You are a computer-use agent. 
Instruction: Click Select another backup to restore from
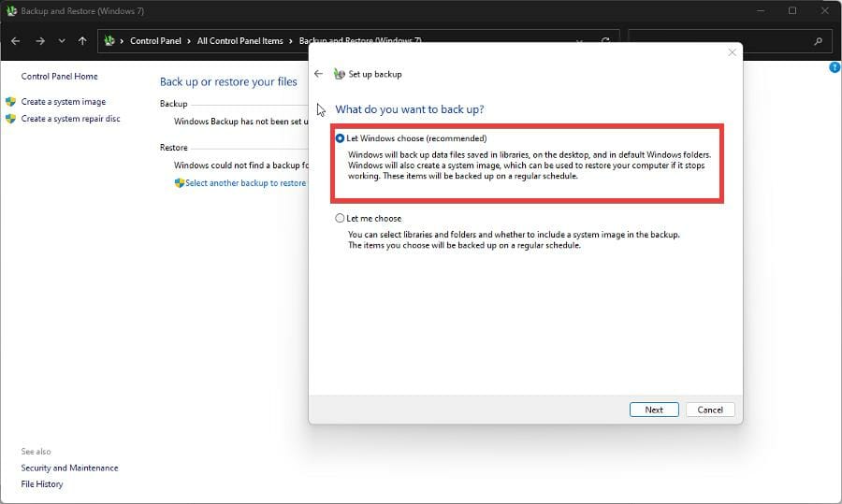(245, 183)
